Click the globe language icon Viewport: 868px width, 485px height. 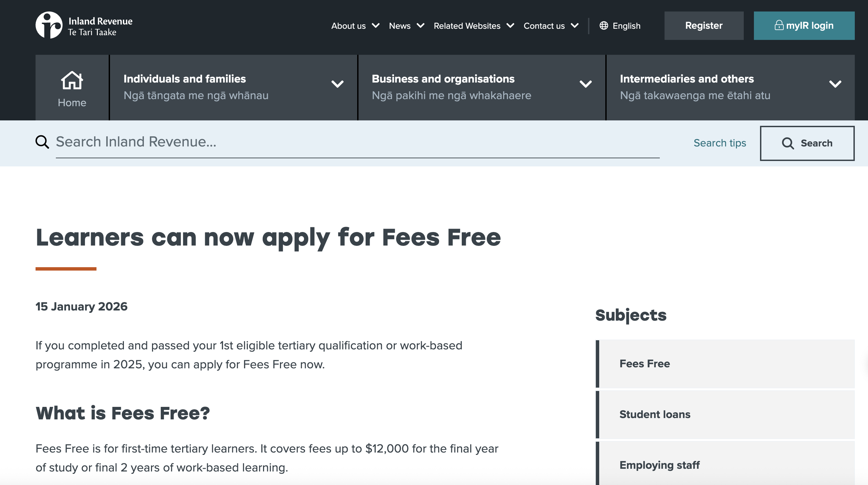pos(604,26)
